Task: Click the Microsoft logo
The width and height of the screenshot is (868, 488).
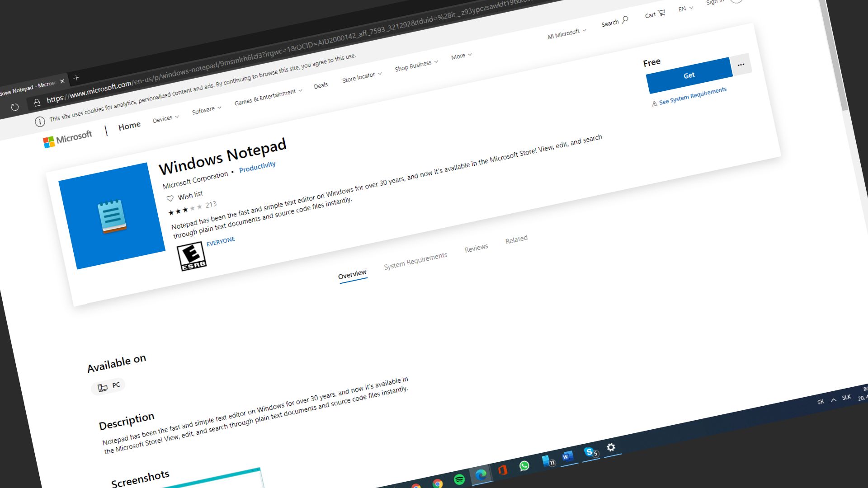Action: (x=68, y=138)
